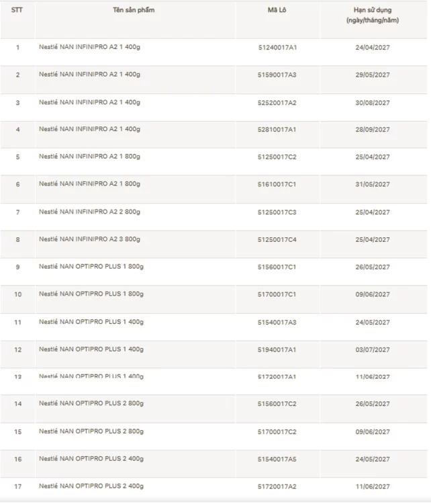Select product NAN INFINIPRO A2 2 800g

point(90,212)
